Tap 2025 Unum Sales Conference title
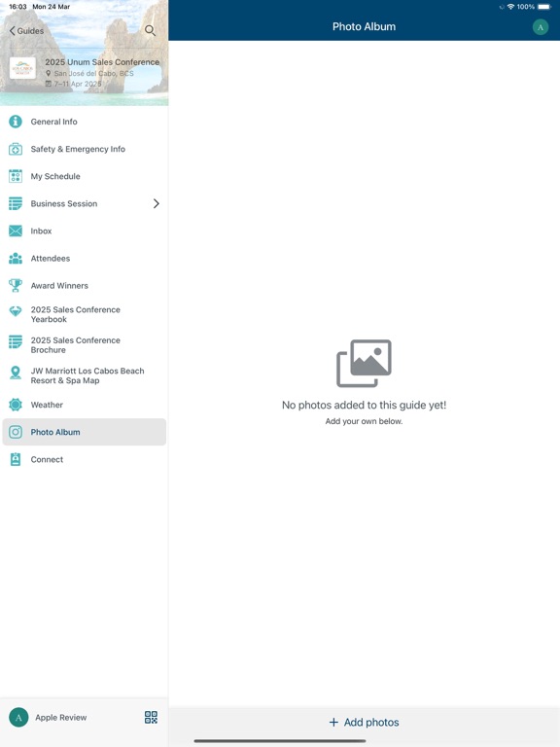The image size is (560, 747). tap(102, 62)
